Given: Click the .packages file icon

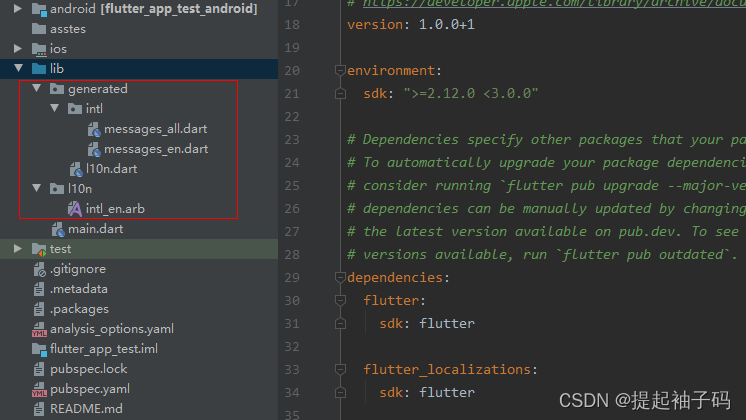Looking at the screenshot, I should (x=39, y=309).
